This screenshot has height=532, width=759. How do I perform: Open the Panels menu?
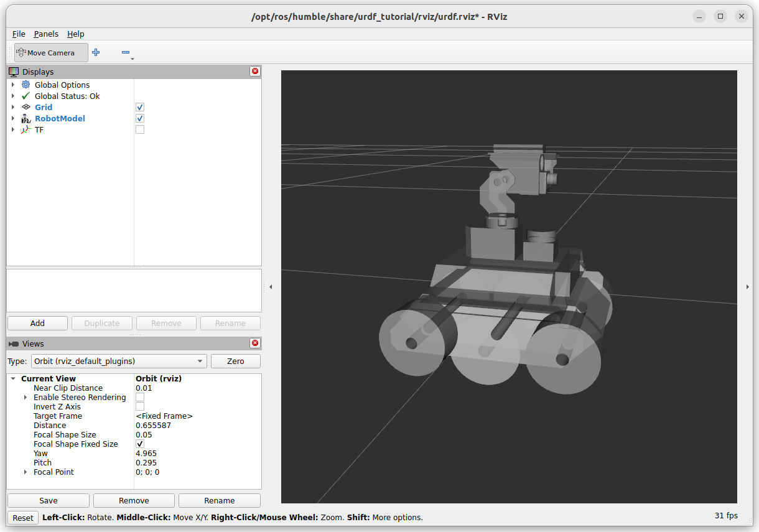[x=46, y=34]
